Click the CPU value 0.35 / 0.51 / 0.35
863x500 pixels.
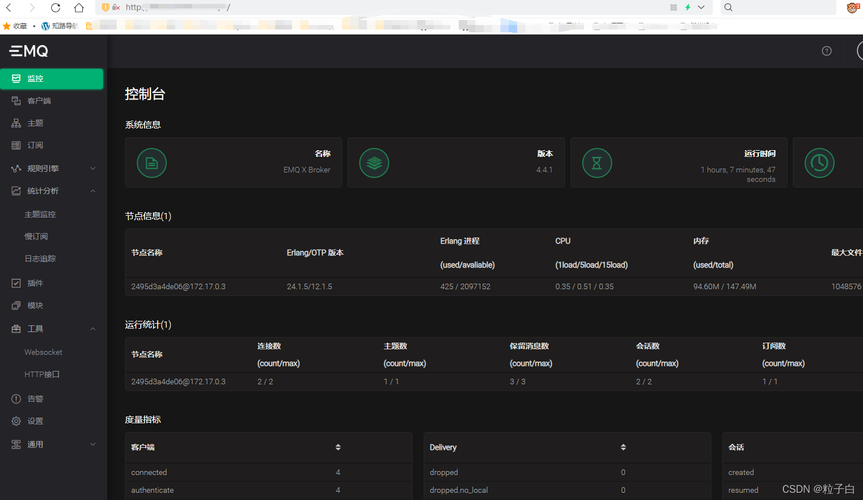pos(584,286)
